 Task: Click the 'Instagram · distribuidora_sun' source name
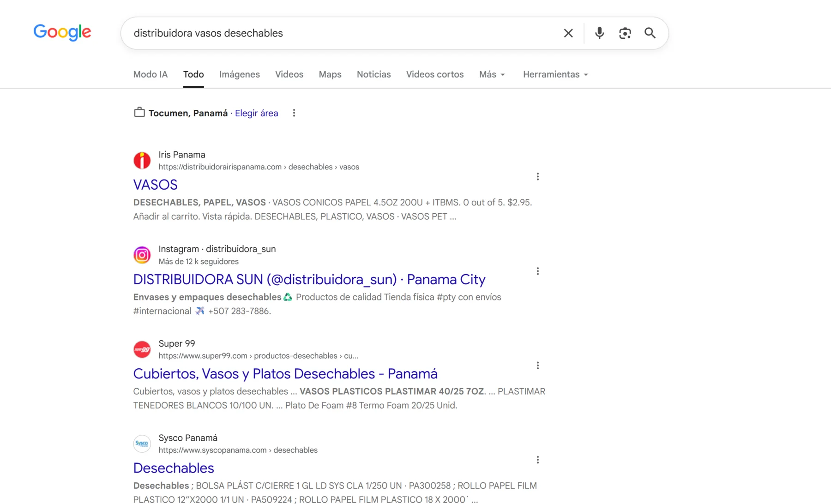pyautogui.click(x=217, y=249)
